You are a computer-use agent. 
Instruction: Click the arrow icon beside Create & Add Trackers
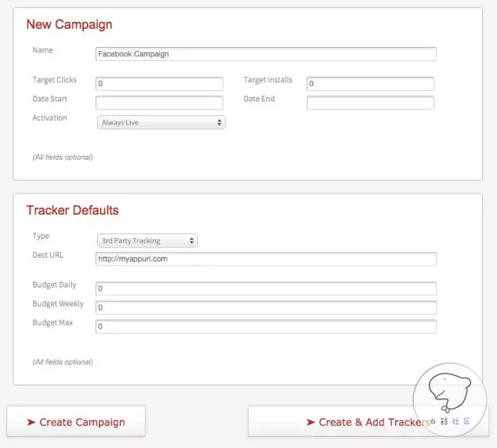311,422
